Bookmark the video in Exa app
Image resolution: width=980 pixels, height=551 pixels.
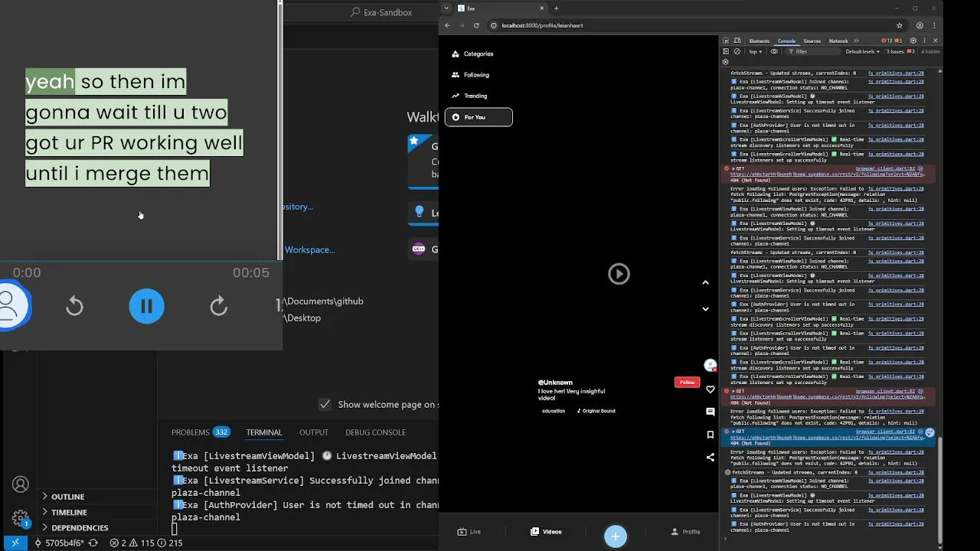(710, 435)
